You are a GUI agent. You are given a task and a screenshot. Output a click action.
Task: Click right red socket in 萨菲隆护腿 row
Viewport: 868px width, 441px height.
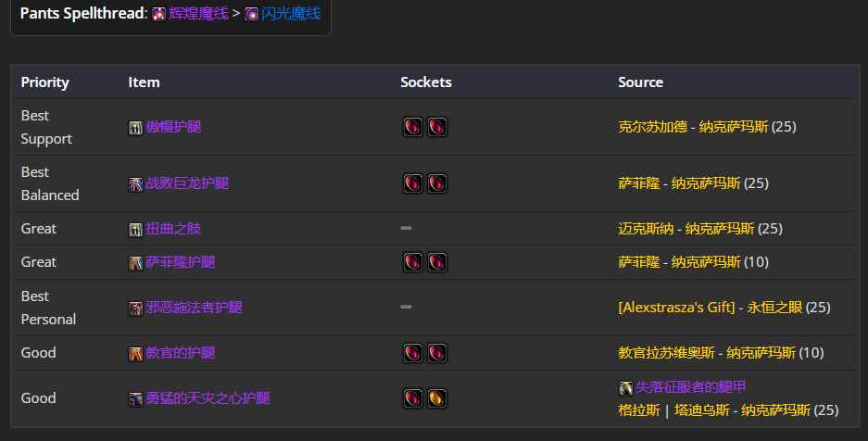pyautogui.click(x=437, y=262)
